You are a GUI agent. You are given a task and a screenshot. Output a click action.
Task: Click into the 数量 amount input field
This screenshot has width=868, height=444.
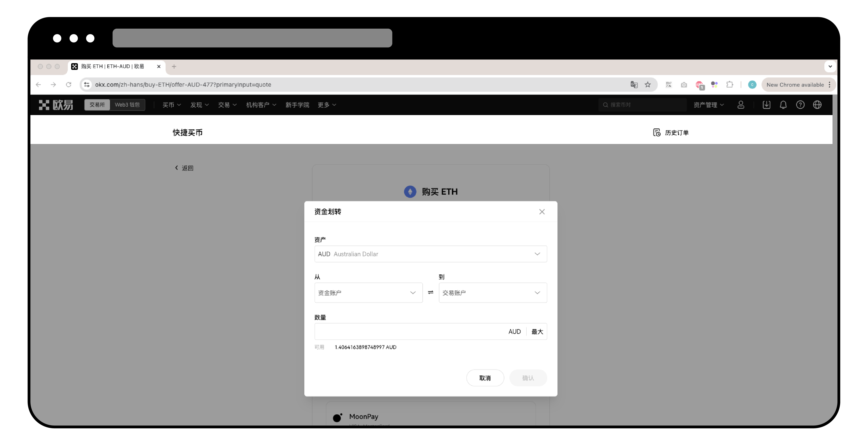pyautogui.click(x=408, y=331)
